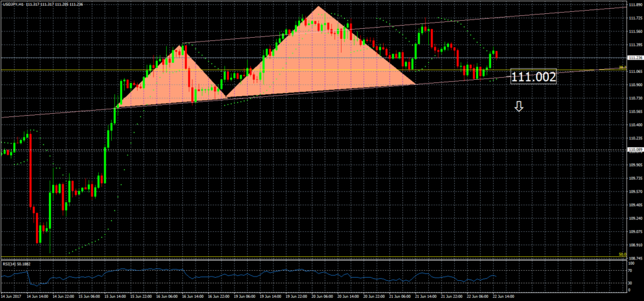Click RSI scale level 70
This screenshot has height=301, width=644.
[x=630, y=270]
